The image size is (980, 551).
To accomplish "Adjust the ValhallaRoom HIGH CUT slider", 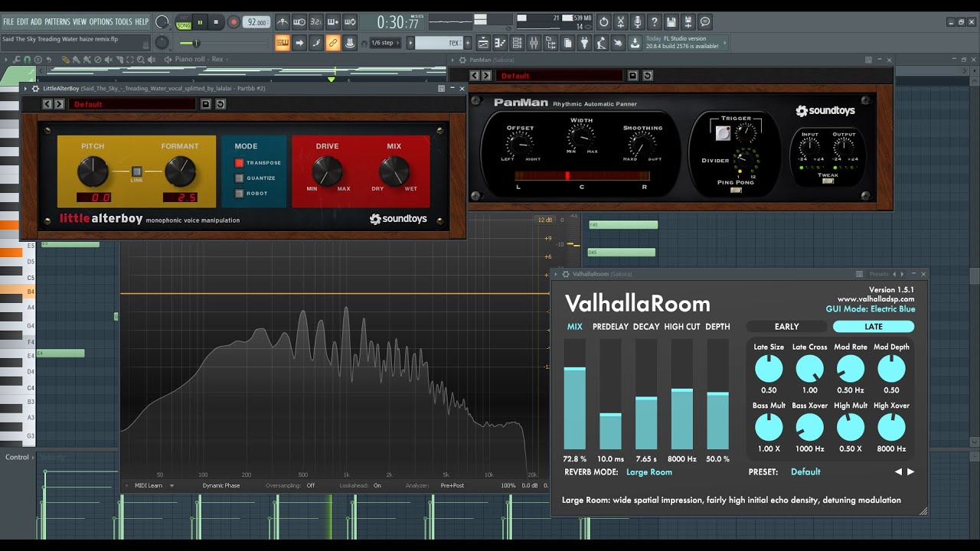I will [682, 394].
